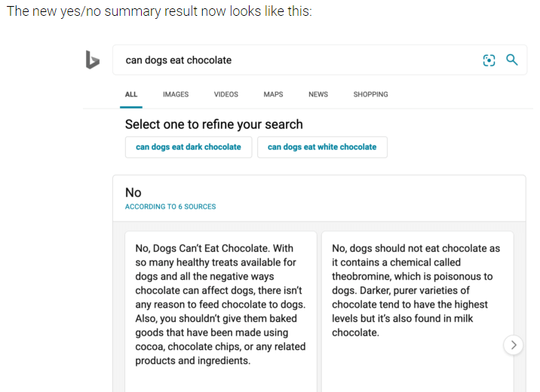Open the NEWS tab

(x=318, y=94)
